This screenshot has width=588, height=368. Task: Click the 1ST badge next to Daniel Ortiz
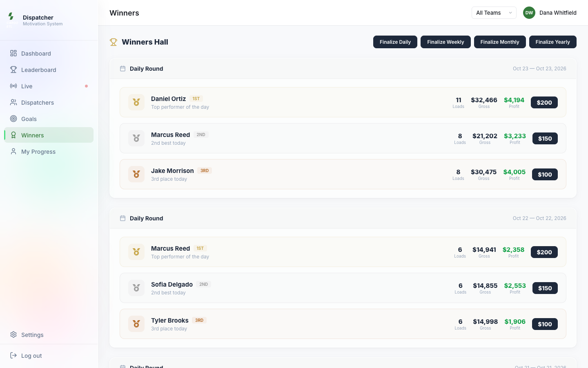[196, 99]
